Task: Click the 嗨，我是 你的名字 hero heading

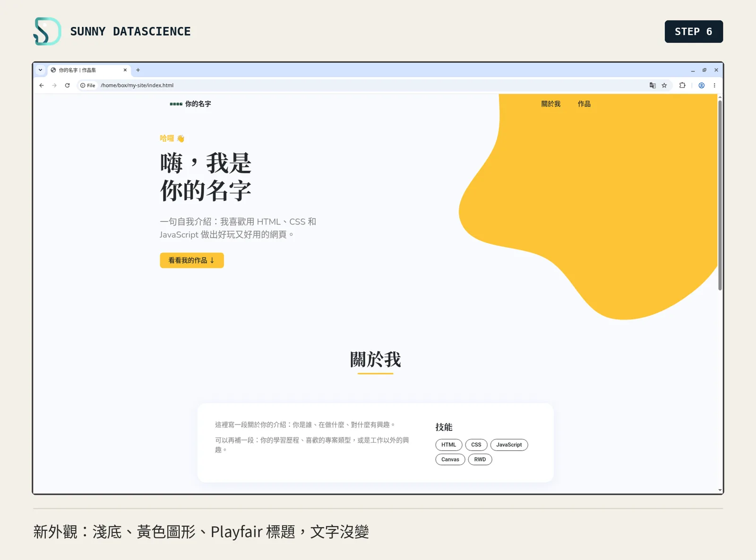Action: tap(206, 177)
